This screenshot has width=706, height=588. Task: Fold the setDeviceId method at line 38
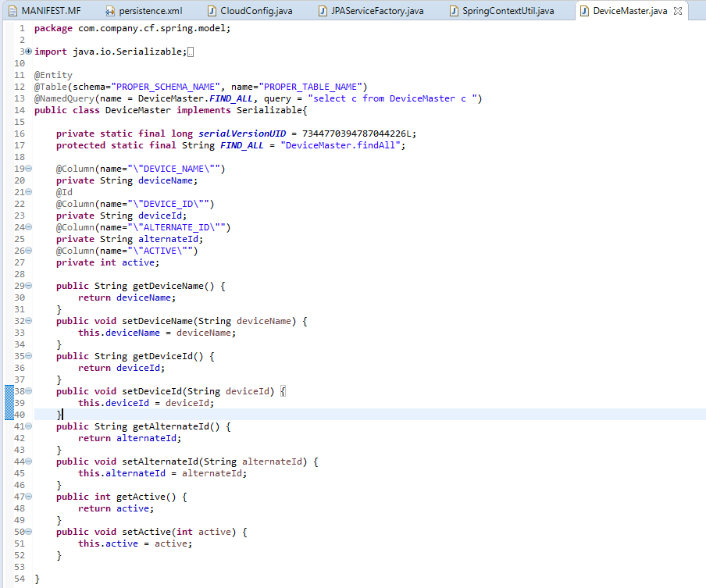[29, 391]
